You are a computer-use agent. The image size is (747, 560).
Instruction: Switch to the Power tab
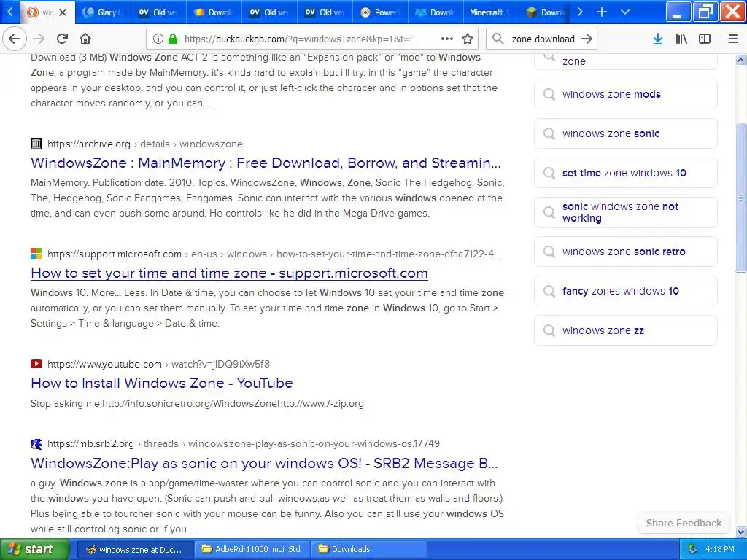[380, 12]
